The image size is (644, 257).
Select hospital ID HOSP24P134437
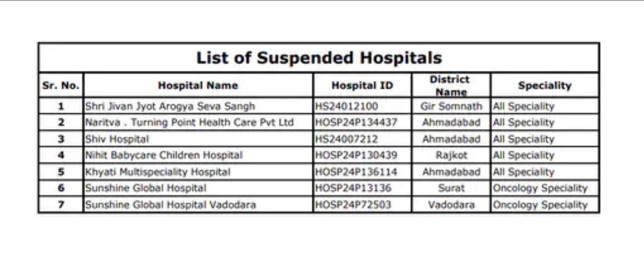pyautogui.click(x=356, y=122)
